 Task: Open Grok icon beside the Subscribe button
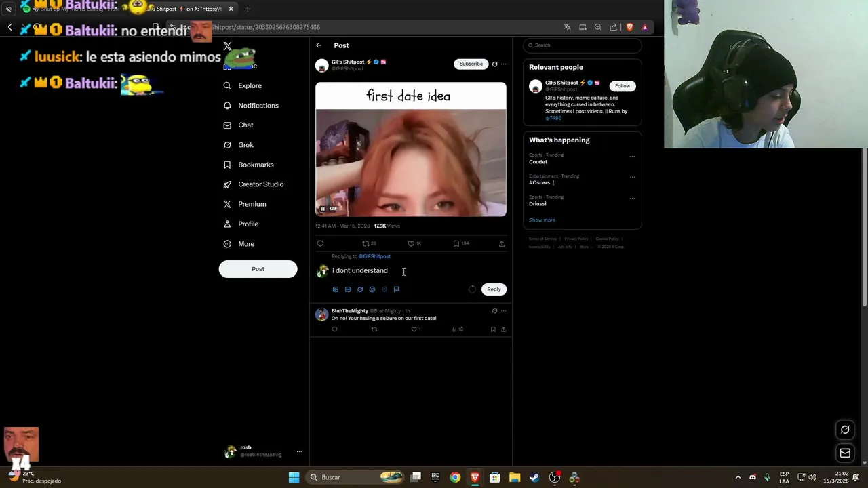[494, 64]
